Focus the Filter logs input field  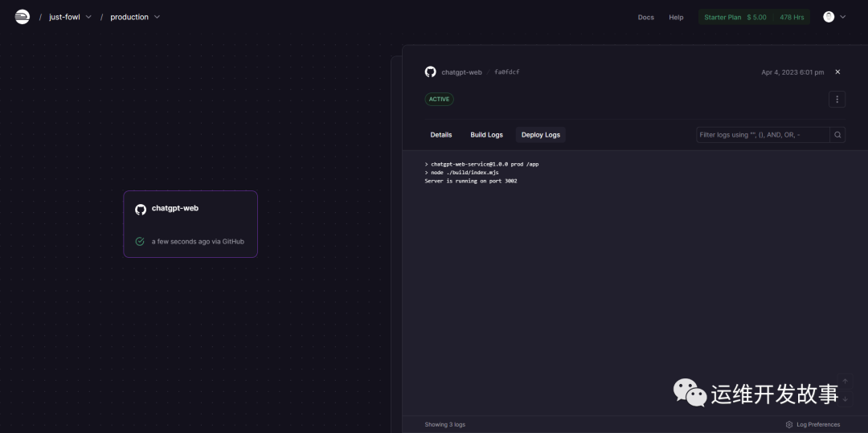[x=763, y=135]
